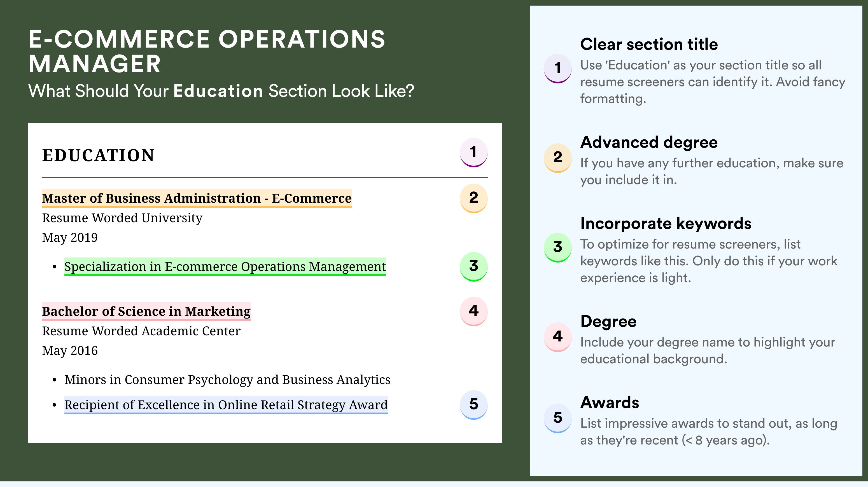This screenshot has height=487, width=868.
Task: Click the EDUCATION section heading
Action: [x=98, y=156]
